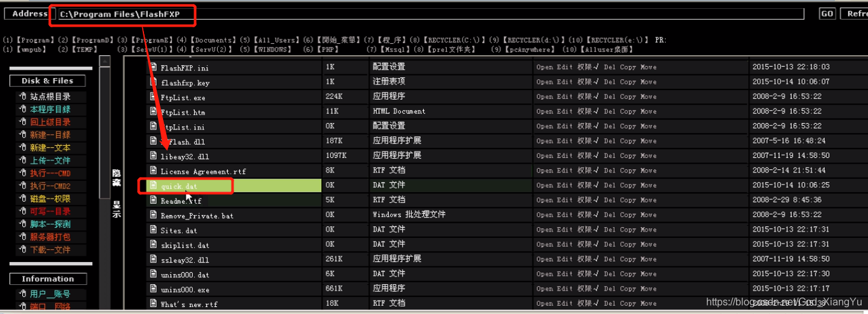Click the mouse icon beside 脚本--探测

click(22, 224)
